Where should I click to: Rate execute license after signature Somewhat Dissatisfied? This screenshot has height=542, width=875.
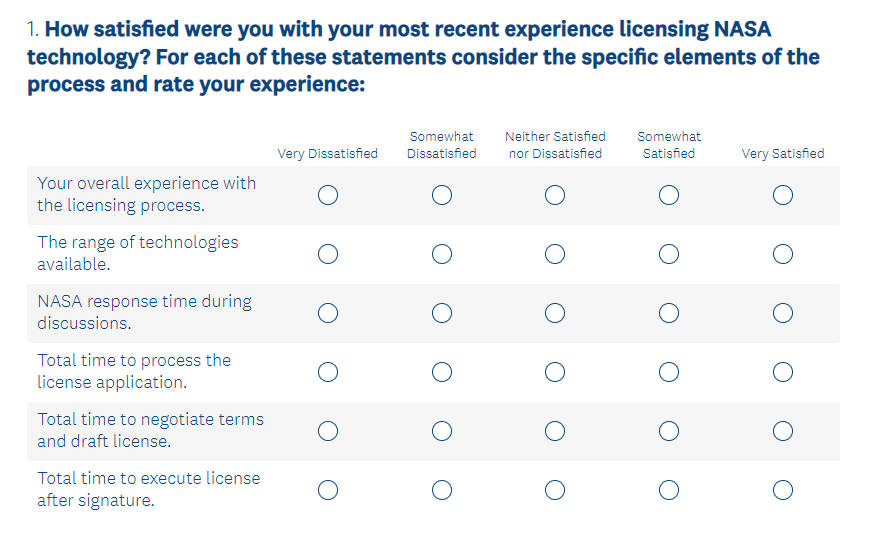442,490
